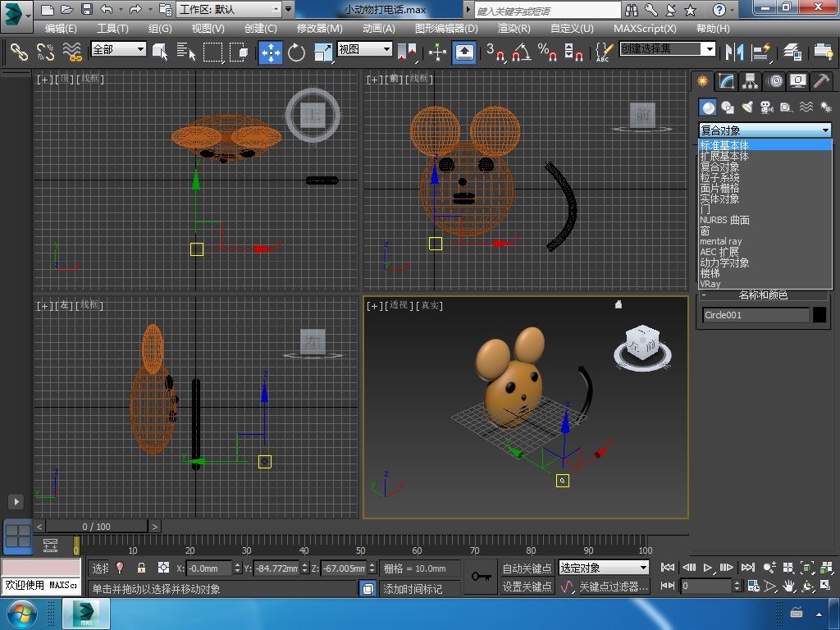Click the 设置关键点 button

point(527,587)
